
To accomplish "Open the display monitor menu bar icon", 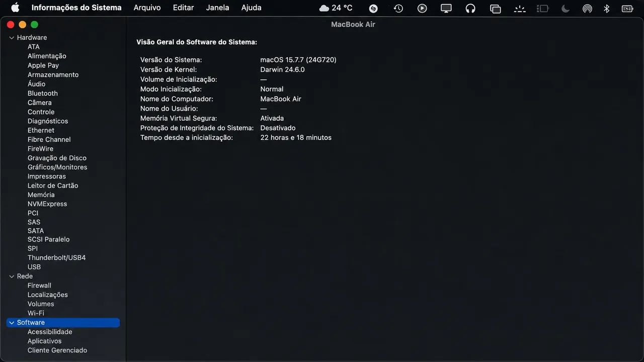I will (x=446, y=8).
